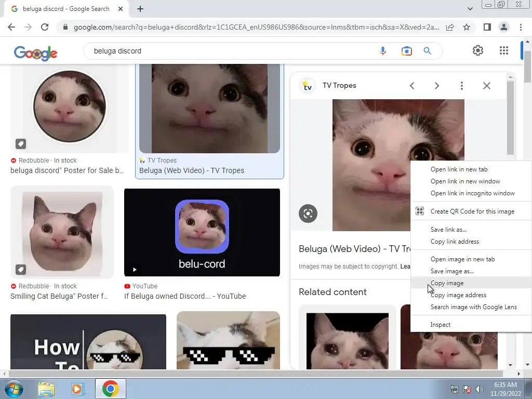Viewport: 532px width, 399px height.
Task: Select Save link as...
Action: click(448, 230)
